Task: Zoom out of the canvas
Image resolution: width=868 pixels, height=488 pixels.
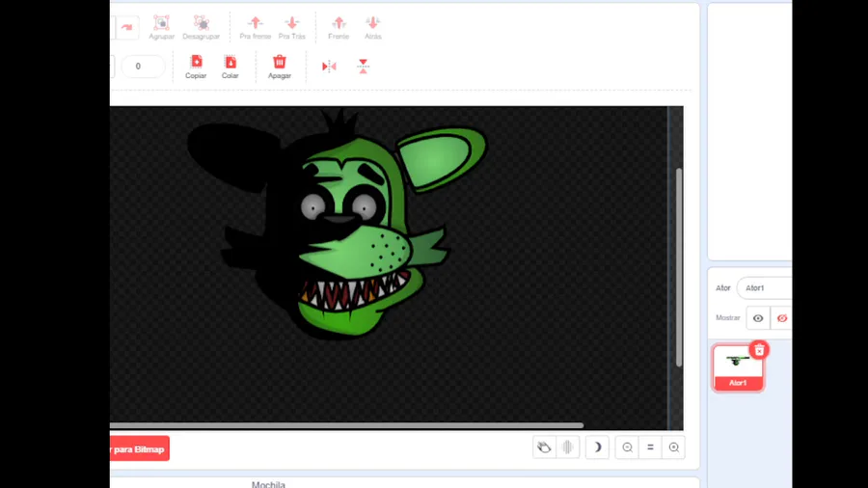Action: tap(627, 447)
